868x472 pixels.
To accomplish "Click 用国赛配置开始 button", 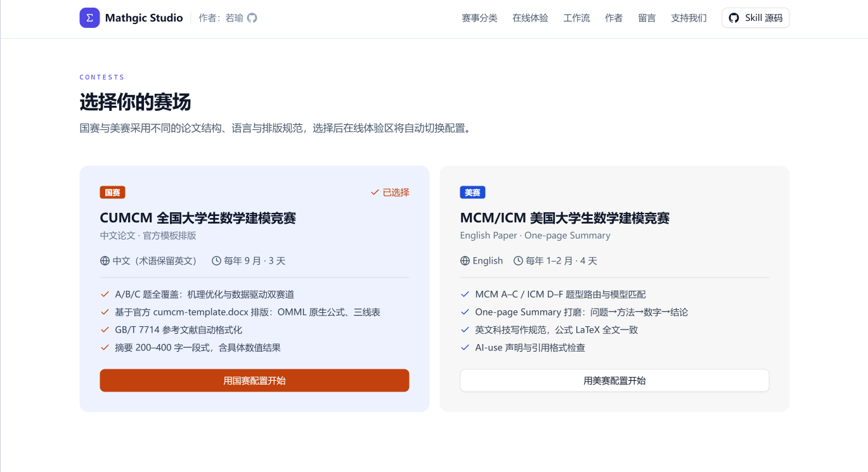I will pos(254,381).
